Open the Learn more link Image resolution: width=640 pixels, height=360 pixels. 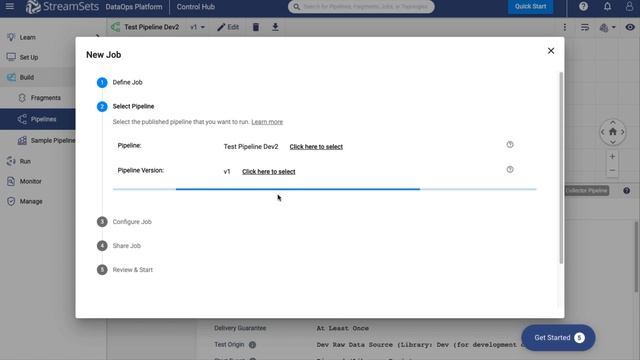coord(267,122)
